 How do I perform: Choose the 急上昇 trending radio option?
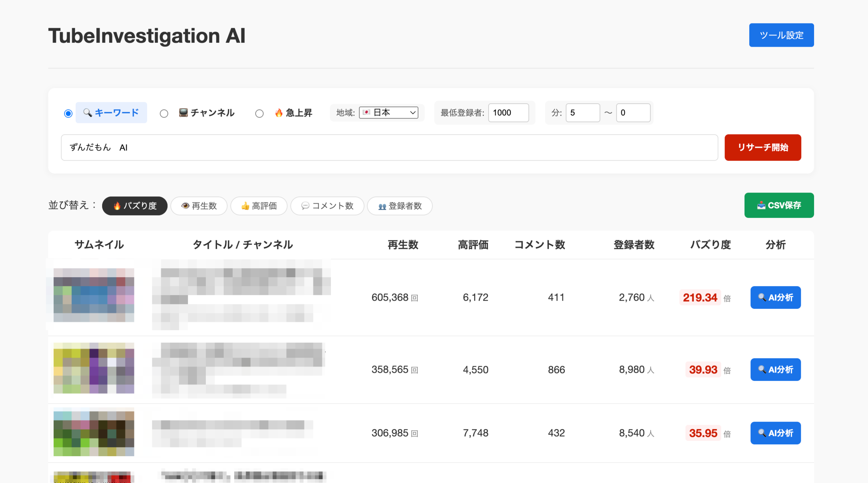[x=259, y=113]
